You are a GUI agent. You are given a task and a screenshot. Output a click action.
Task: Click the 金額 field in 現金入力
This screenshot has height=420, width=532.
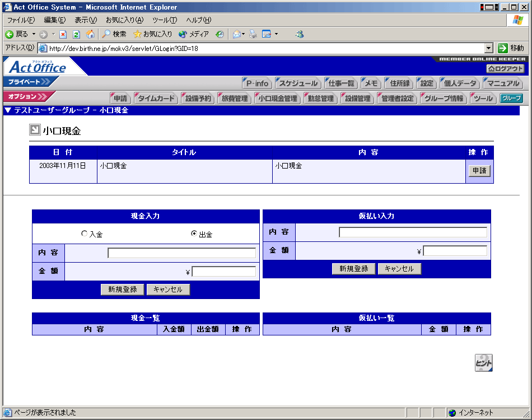[223, 272]
